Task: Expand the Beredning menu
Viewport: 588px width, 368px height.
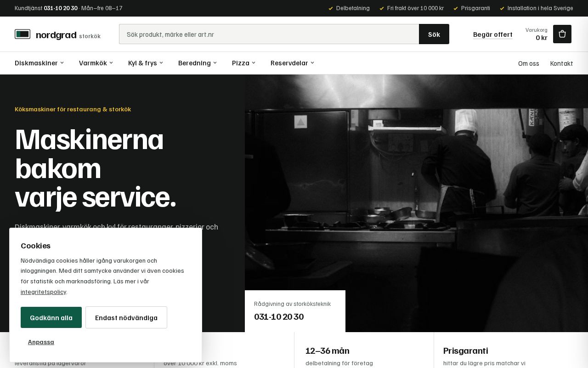Action: (198, 63)
